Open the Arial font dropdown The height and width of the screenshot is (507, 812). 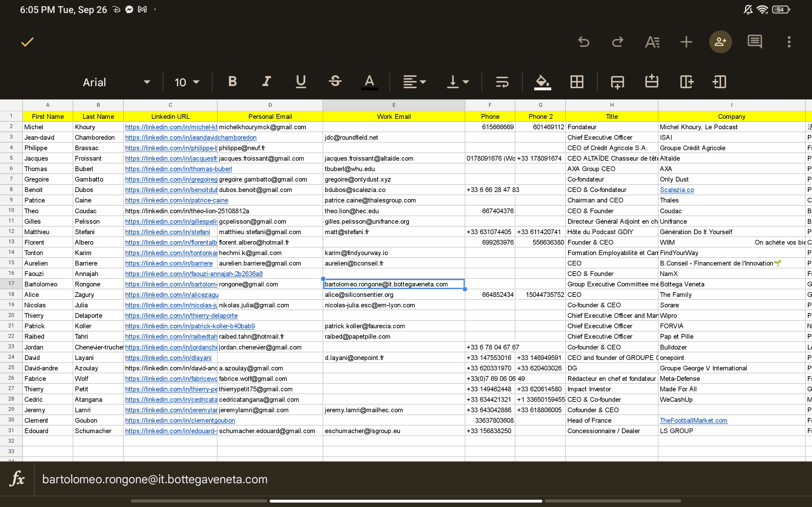coord(116,82)
